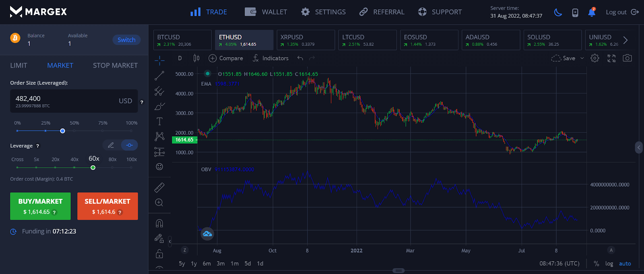Toggle dark mode moon icon
The width and height of the screenshot is (644, 274).
[558, 12]
